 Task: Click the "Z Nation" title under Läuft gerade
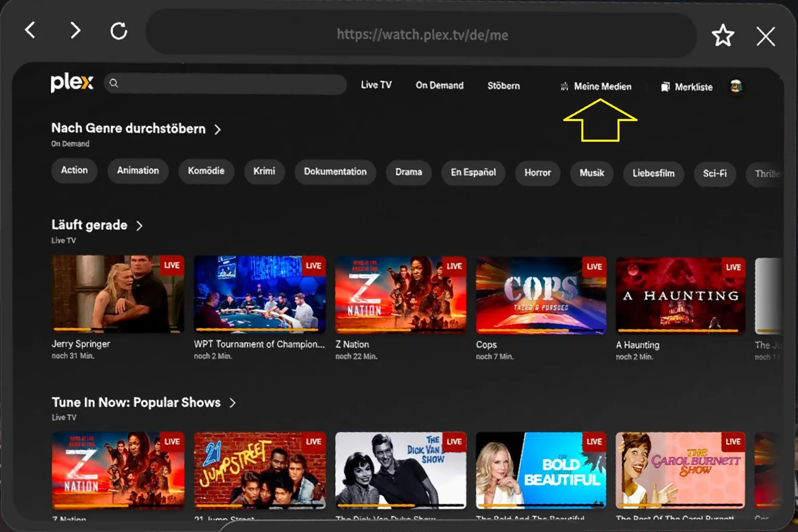352,344
